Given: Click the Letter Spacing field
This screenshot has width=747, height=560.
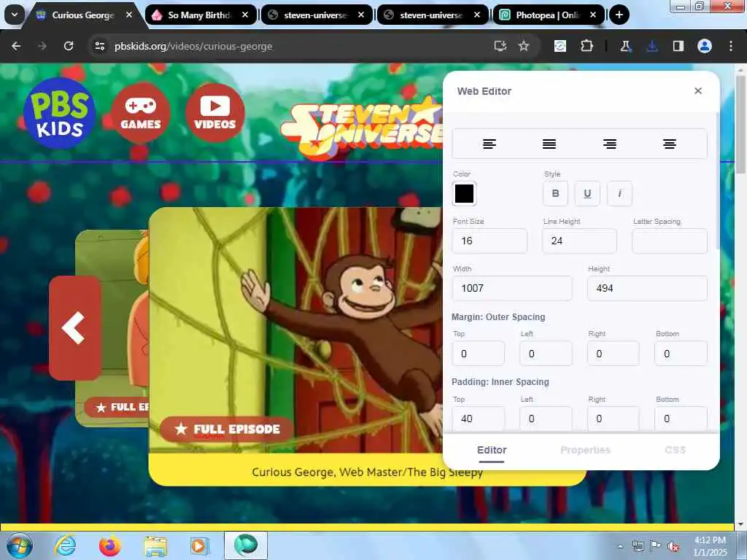Looking at the screenshot, I should click(x=670, y=241).
